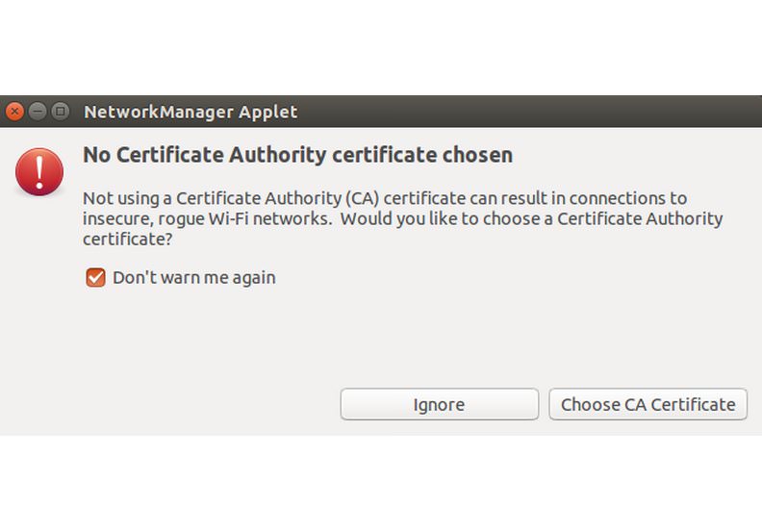Open the Choose CA Certificate button
762x532 pixels.
click(648, 404)
